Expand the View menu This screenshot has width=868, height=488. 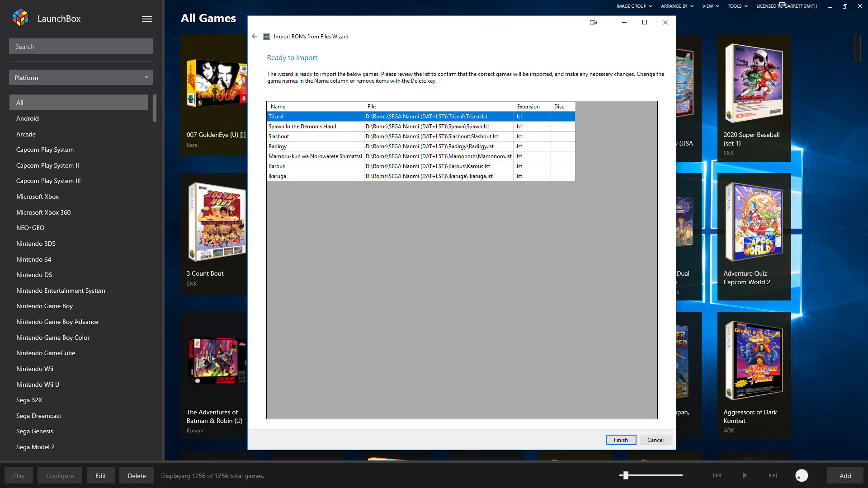point(711,6)
